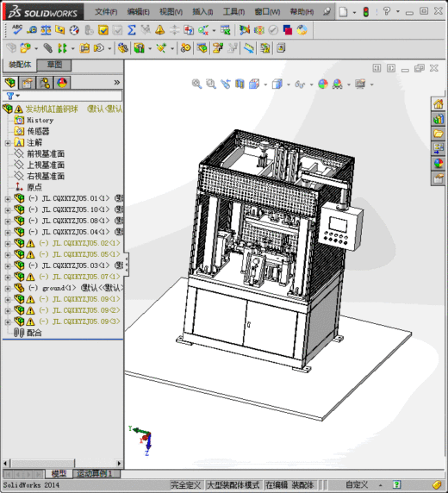Select the PropertyManager tab icon
The image size is (448, 493).
pos(28,83)
